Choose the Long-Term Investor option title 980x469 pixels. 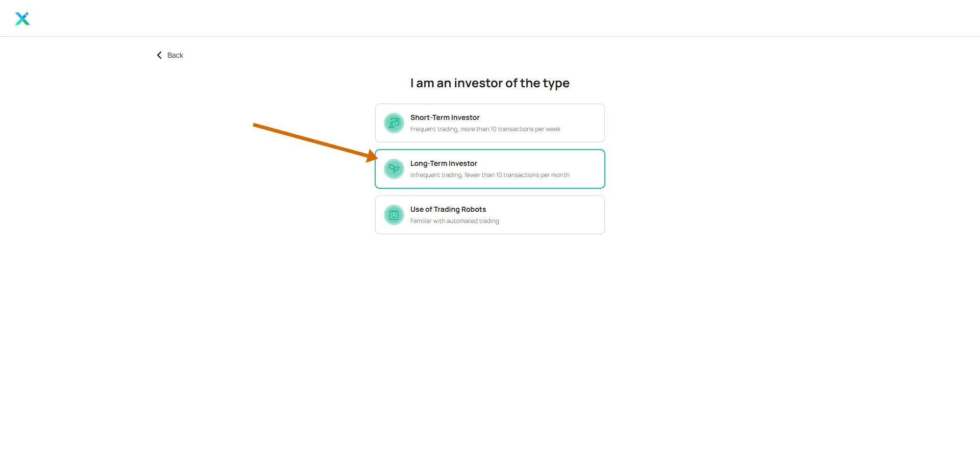(x=444, y=163)
